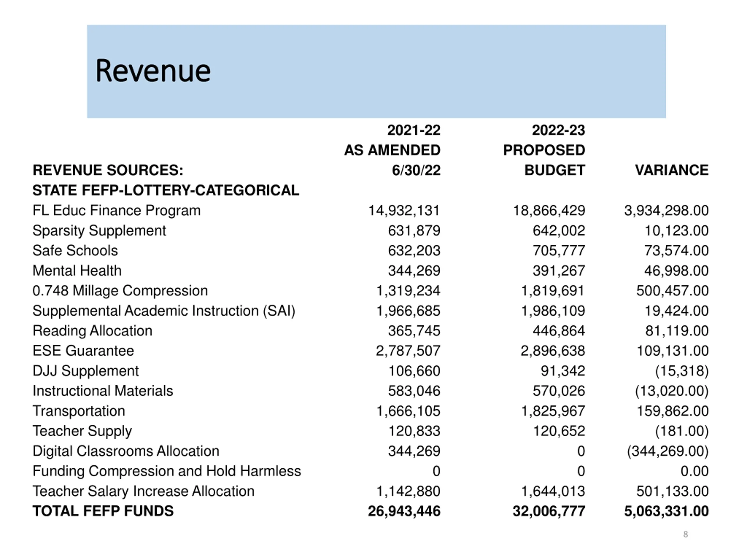Click TOTAL FEFP FUNDS label
Viewport: 747px width, 560px height.
click(x=103, y=511)
